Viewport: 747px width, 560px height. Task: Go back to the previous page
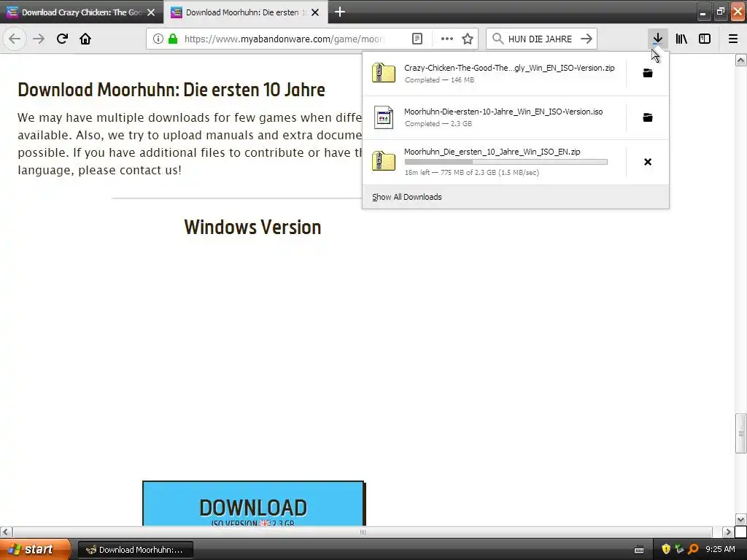15,39
